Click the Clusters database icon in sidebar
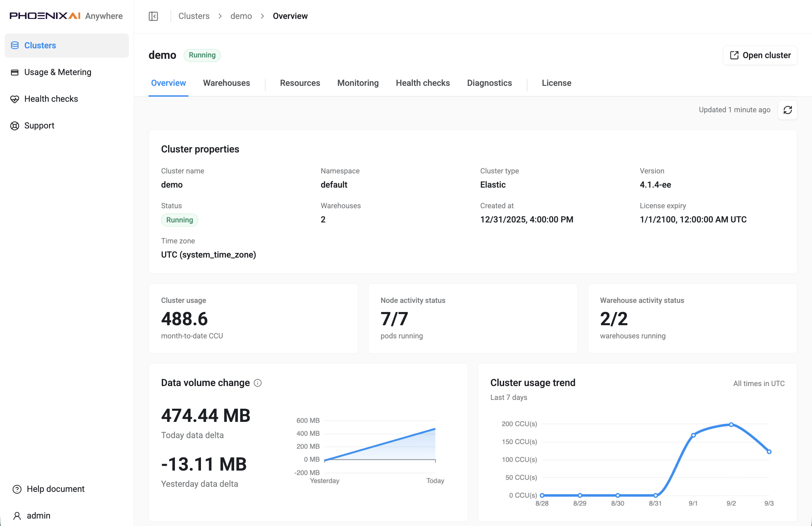This screenshot has width=812, height=526. [x=15, y=45]
